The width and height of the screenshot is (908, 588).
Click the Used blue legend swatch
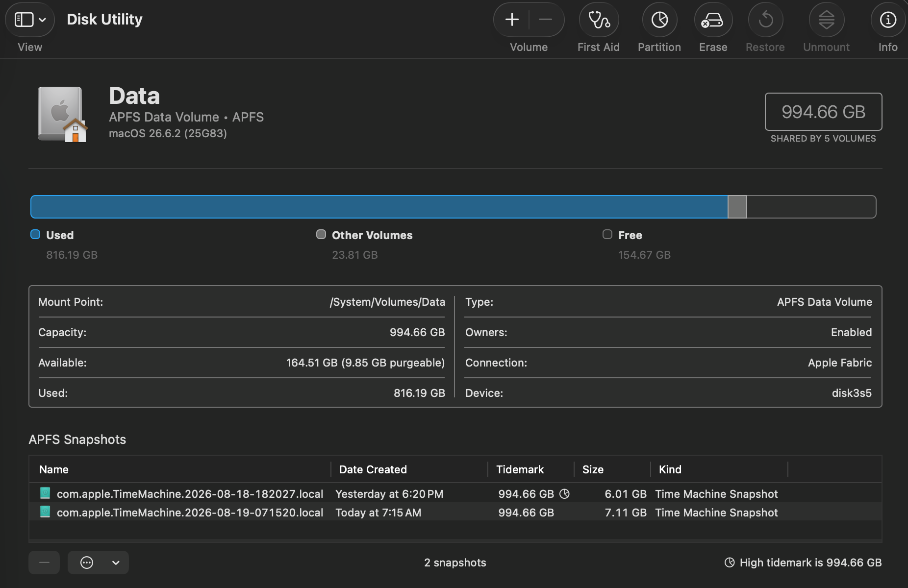35,234
